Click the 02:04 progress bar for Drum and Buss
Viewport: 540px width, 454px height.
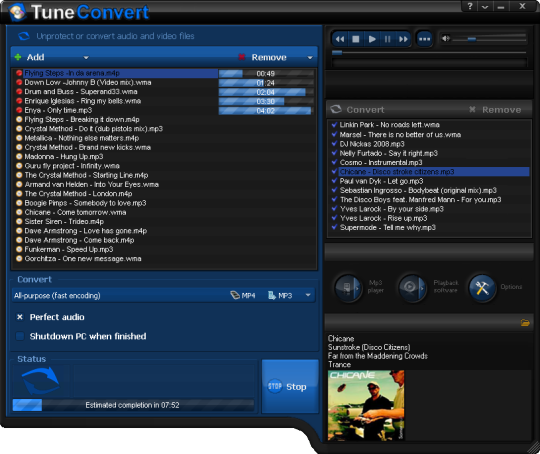pyautogui.click(x=266, y=92)
